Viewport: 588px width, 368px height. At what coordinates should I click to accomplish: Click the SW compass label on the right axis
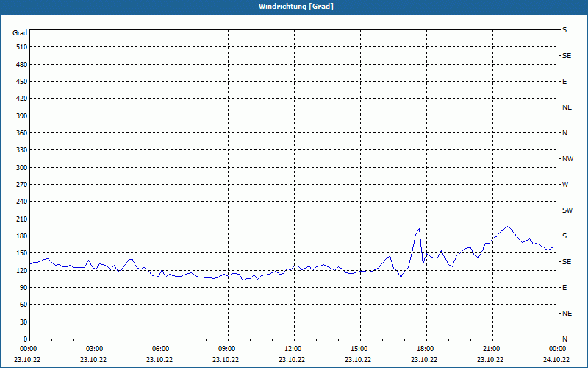[567, 210]
